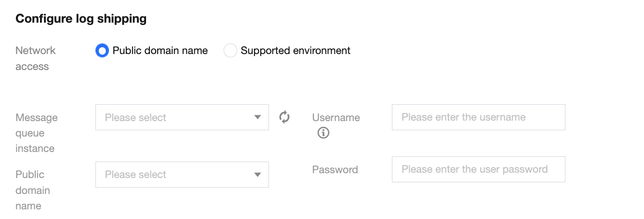Click the 'Public domain name' radio option text
The image size is (644, 219).
(x=160, y=50)
